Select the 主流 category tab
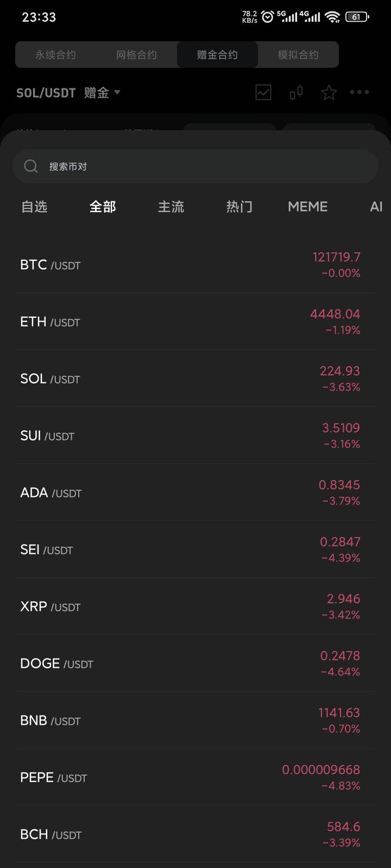Viewport: 391px width, 868px height. click(171, 207)
